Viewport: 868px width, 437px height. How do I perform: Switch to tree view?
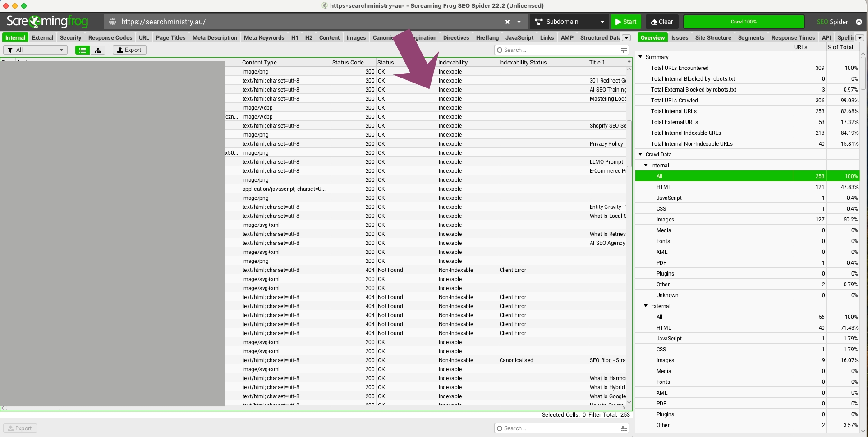coord(98,50)
